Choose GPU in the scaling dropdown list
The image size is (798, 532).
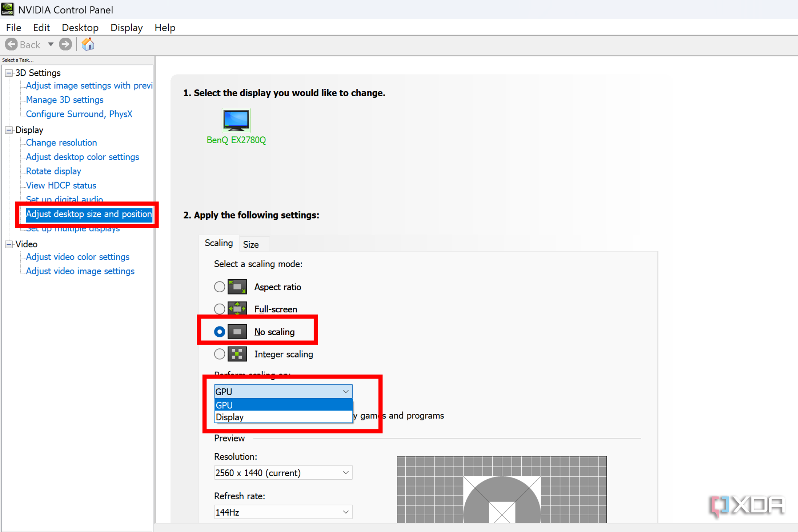point(283,405)
